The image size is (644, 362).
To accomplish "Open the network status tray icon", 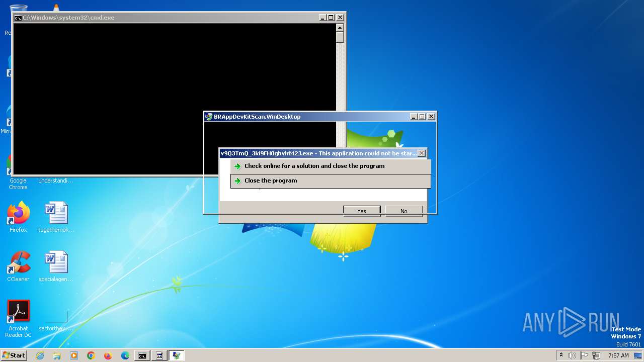I will click(597, 355).
